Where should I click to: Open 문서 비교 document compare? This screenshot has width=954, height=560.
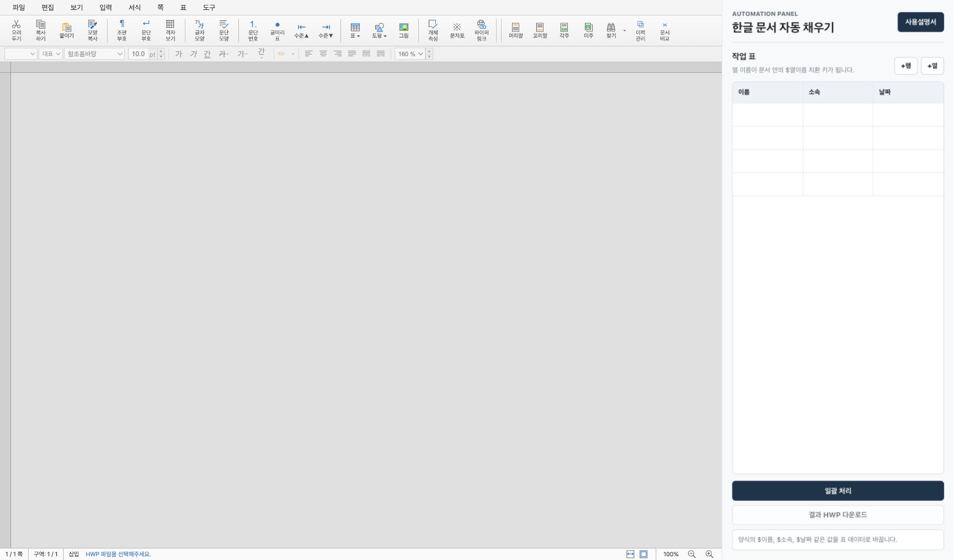665,30
